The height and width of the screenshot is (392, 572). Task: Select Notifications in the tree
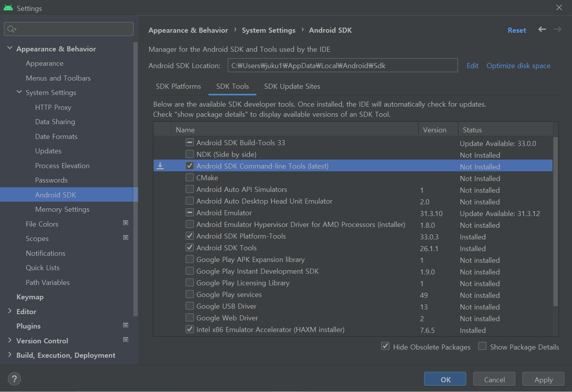click(x=46, y=253)
